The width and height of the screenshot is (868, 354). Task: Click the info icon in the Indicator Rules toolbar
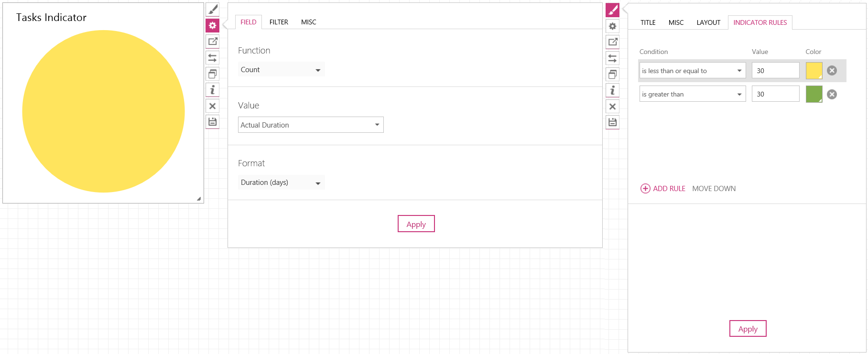[x=613, y=90]
